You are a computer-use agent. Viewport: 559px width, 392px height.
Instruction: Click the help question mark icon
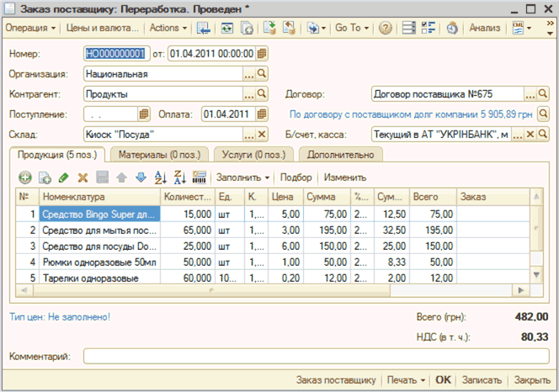(386, 28)
